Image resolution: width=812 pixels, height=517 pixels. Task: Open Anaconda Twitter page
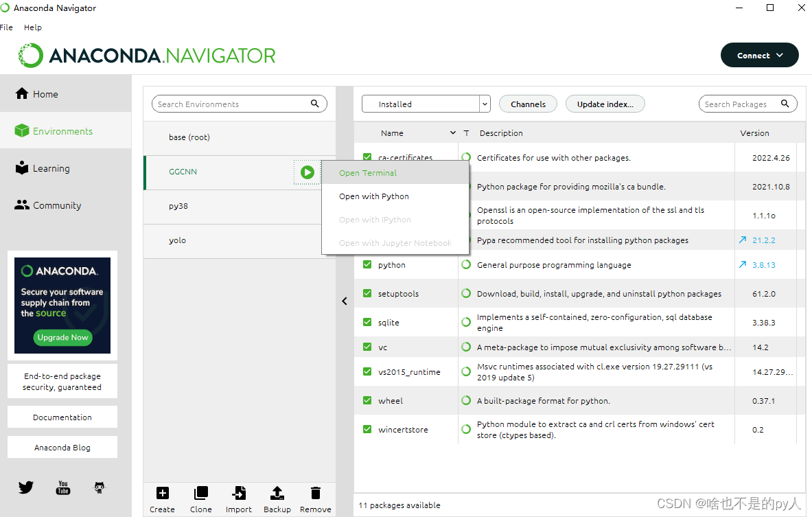tap(26, 487)
